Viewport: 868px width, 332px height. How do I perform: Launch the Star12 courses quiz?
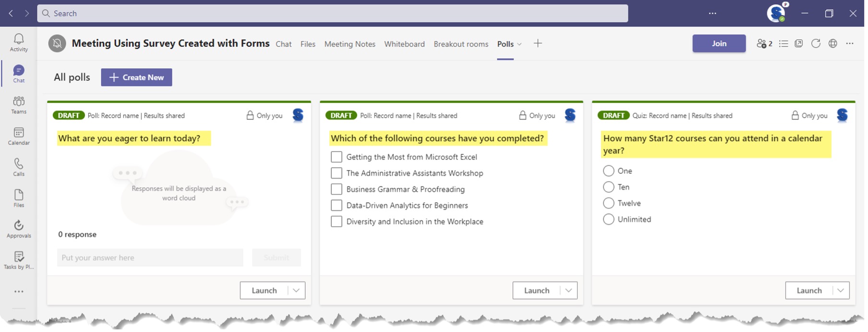[809, 291]
